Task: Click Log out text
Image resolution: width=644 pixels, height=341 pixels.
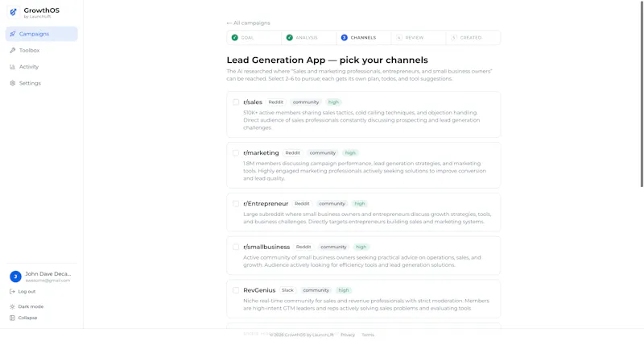Action: coord(27,292)
